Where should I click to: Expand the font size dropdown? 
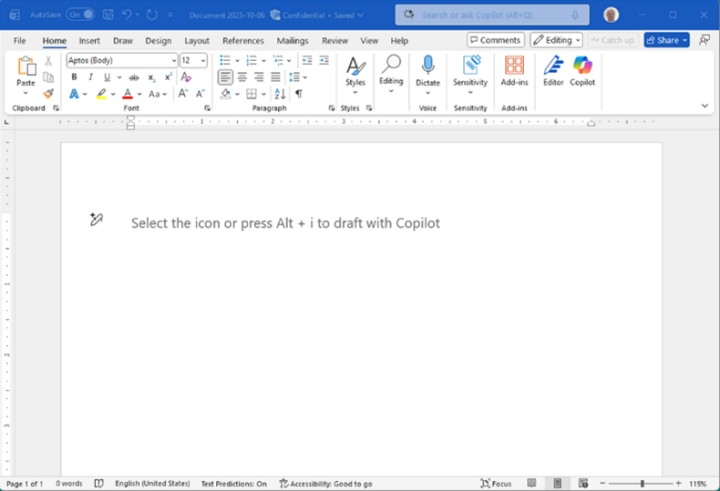pos(204,61)
